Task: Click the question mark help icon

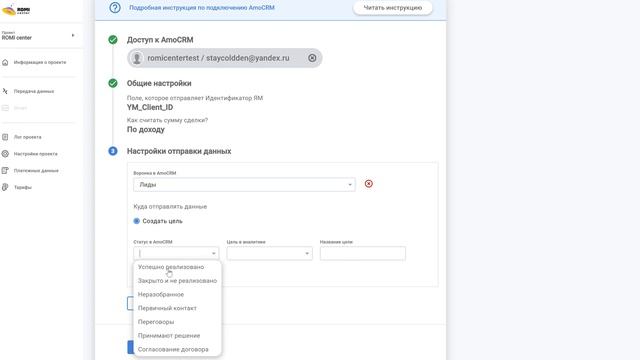Action: point(115,7)
